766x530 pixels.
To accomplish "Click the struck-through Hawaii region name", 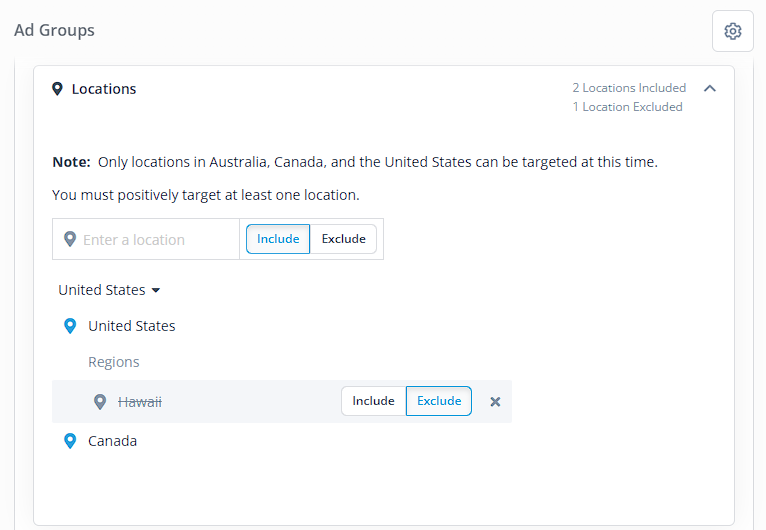I will tap(140, 402).
